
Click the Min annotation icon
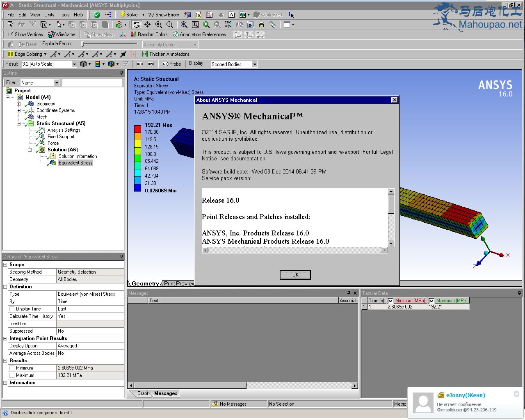(x=151, y=64)
